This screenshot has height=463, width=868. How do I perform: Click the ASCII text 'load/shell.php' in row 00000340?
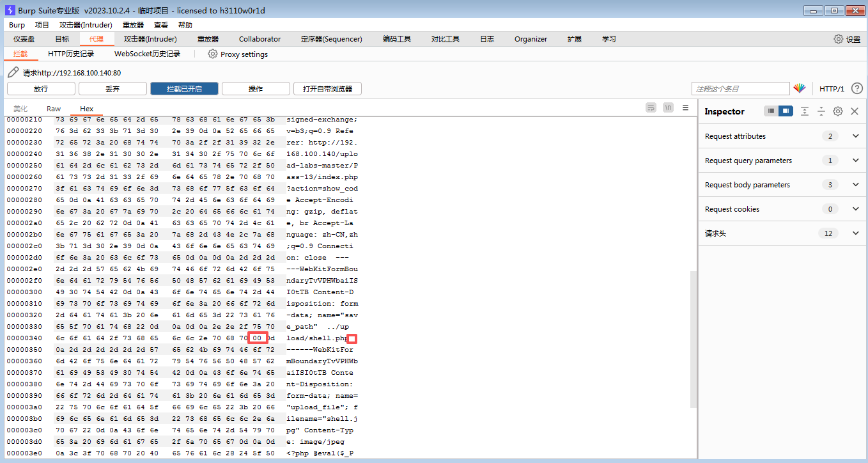[x=316, y=338]
